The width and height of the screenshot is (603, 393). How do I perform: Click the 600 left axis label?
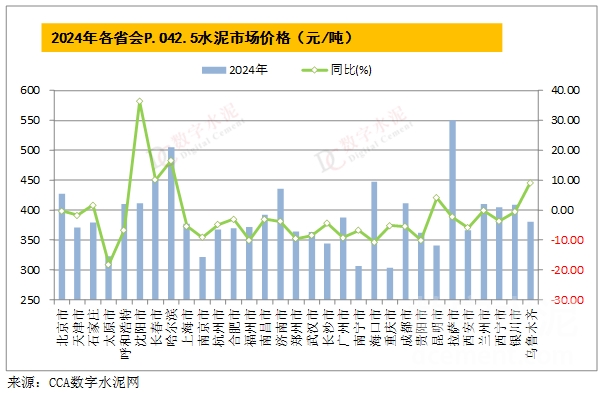30,90
